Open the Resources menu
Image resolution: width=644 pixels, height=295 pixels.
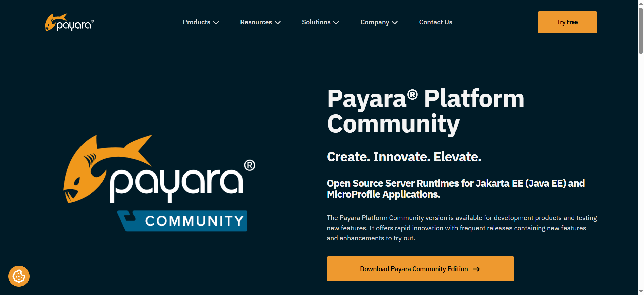(x=260, y=22)
